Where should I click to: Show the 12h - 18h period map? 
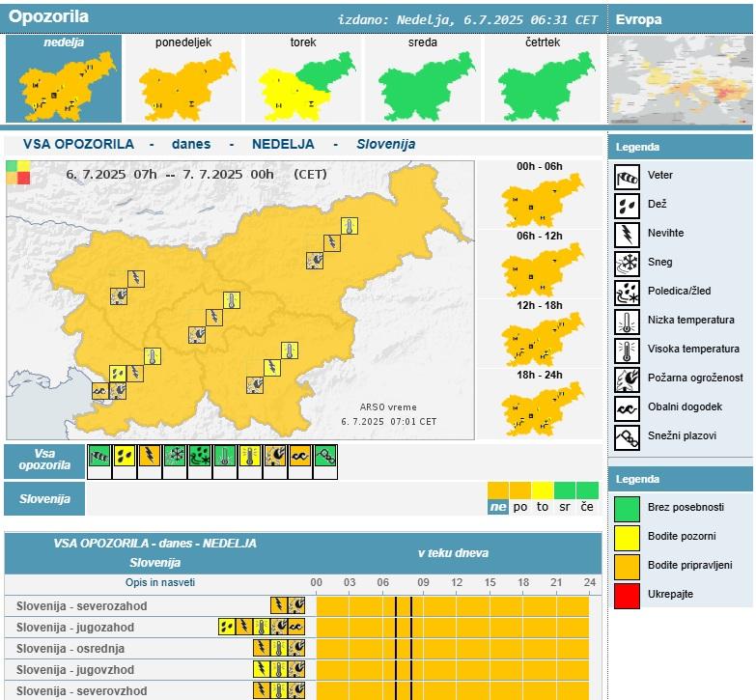(x=539, y=333)
